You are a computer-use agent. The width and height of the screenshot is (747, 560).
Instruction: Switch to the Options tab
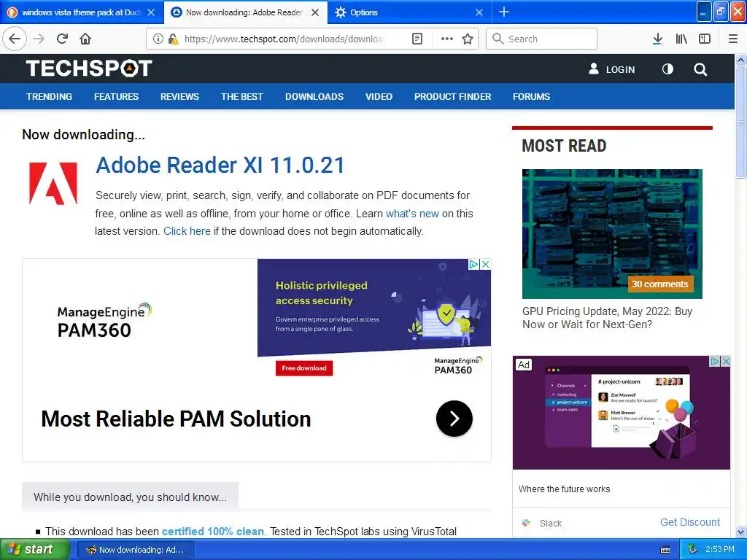[410, 12]
